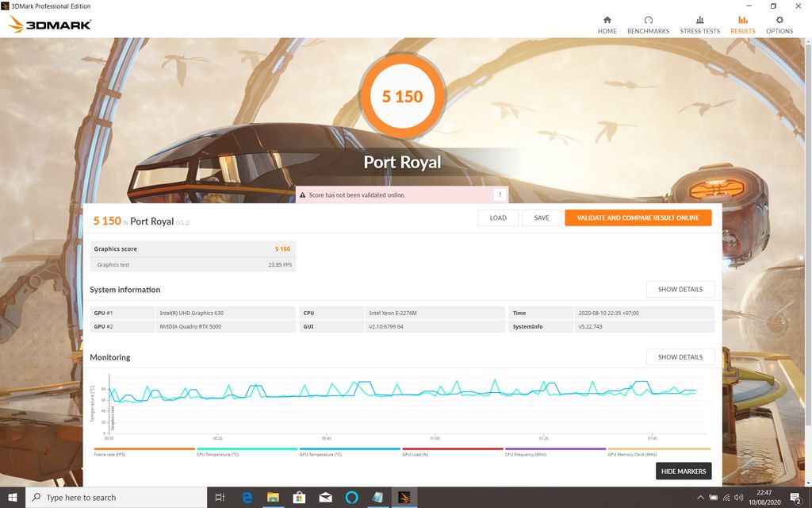Viewport: 812px width, 508px height.
Task: Toggle GPU Memory Clock legend
Action: (659, 452)
